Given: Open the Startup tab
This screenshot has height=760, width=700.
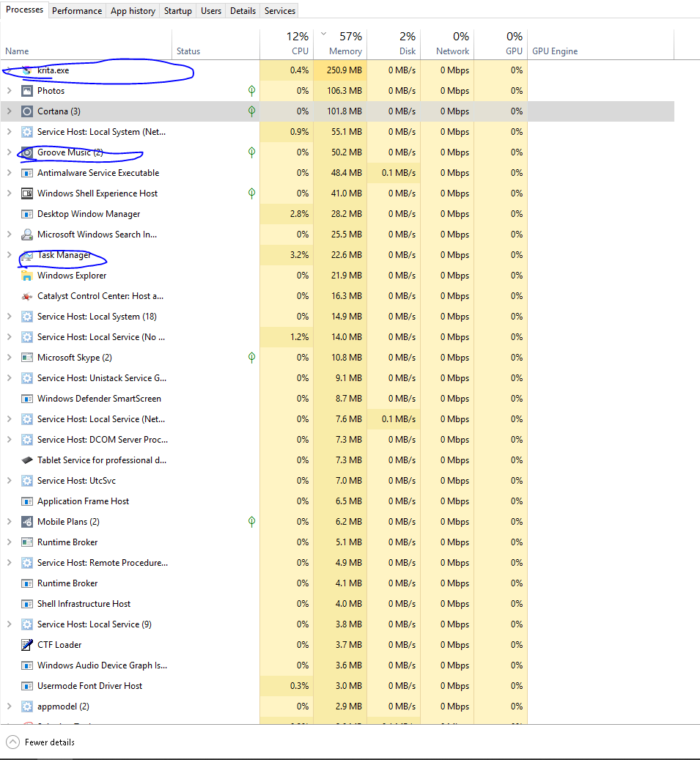Looking at the screenshot, I should pyautogui.click(x=177, y=11).
